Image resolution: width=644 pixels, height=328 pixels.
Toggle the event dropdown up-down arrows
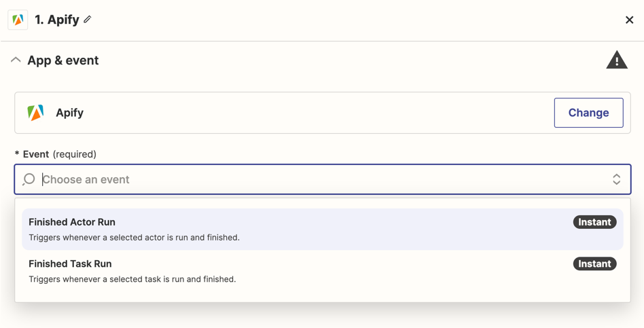point(616,179)
